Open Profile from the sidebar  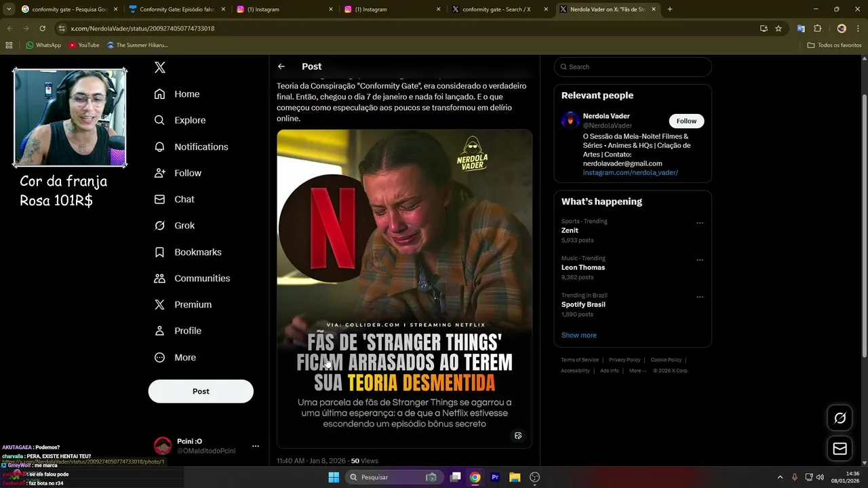(178, 331)
